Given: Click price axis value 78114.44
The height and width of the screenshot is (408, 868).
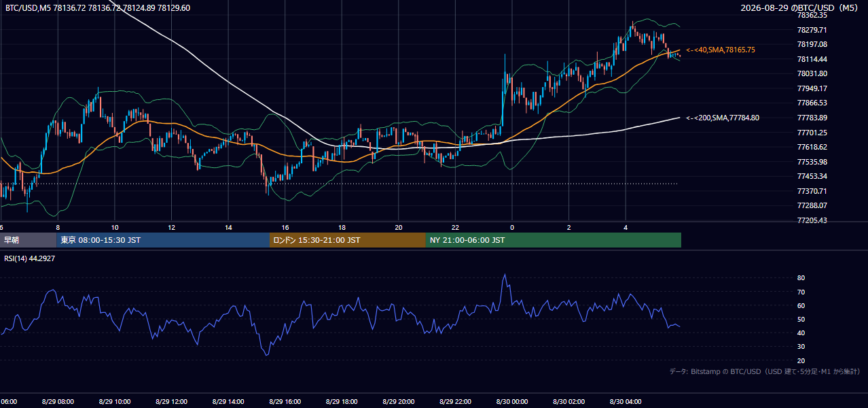Looking at the screenshot, I should [x=812, y=59].
